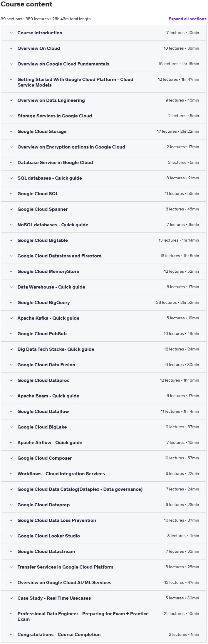Select Apache Kafka - Quick guide heading
The width and height of the screenshot is (208, 644).
48,318
